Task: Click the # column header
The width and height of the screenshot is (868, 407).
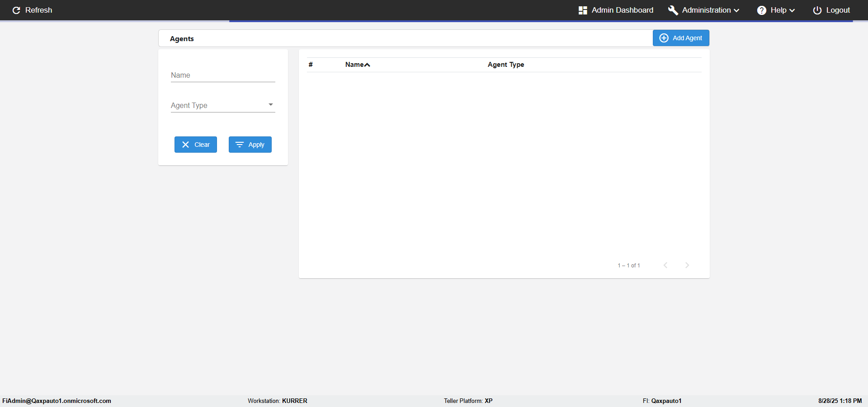Action: (x=311, y=65)
